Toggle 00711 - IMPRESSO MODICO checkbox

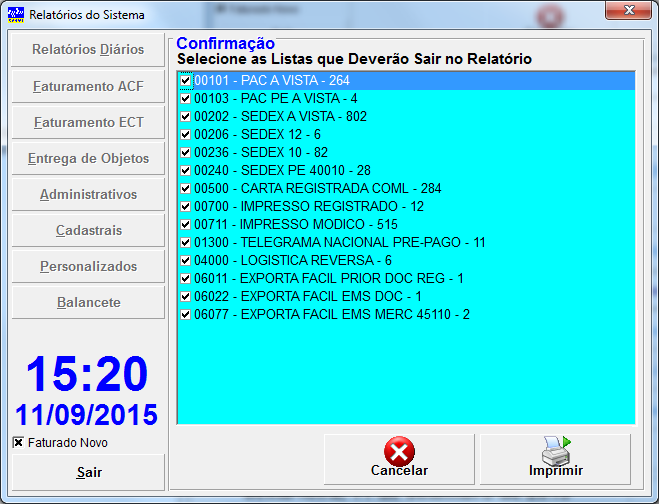[x=185, y=224]
